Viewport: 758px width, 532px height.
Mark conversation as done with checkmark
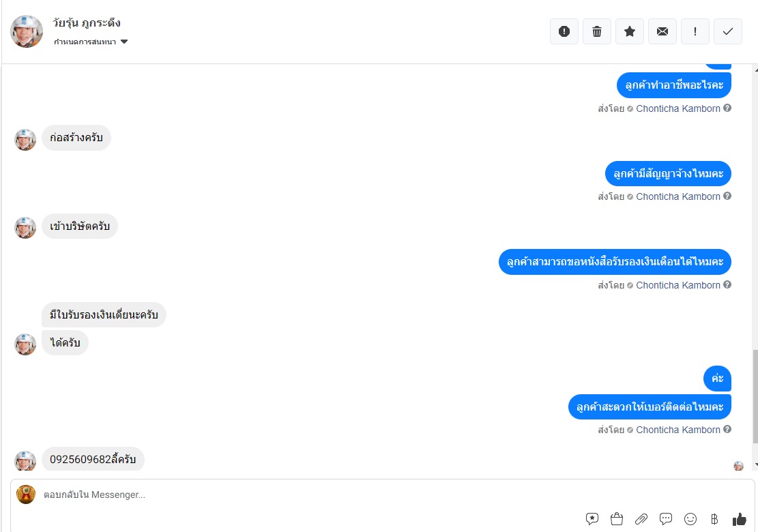coord(727,31)
